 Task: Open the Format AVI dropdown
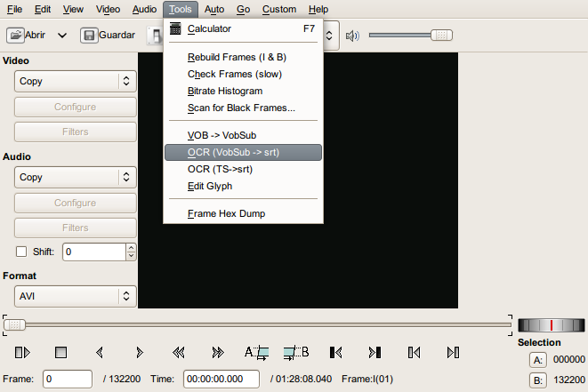(x=75, y=296)
